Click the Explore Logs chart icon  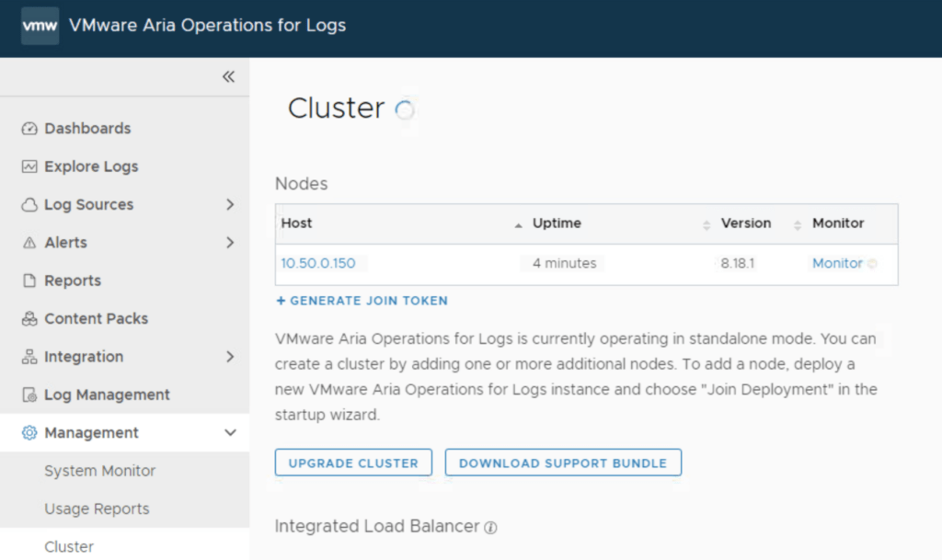coord(29,166)
